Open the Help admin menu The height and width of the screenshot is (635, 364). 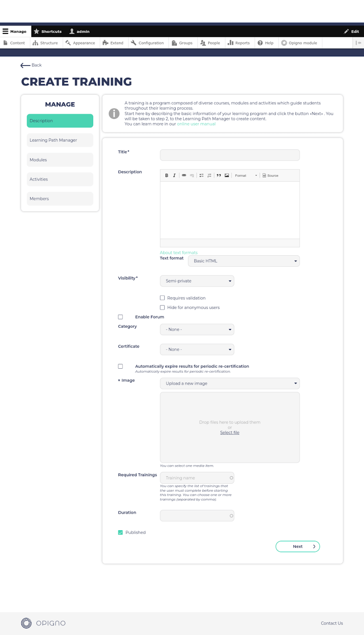click(266, 43)
